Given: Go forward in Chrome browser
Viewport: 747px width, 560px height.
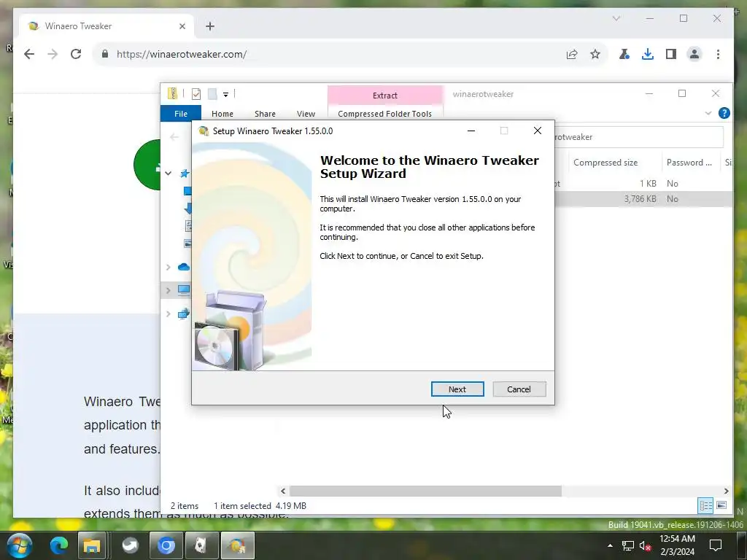Looking at the screenshot, I should (53, 54).
